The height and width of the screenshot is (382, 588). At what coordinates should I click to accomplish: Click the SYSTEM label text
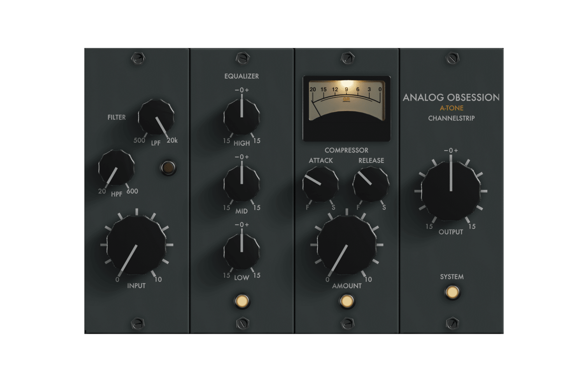pyautogui.click(x=452, y=277)
